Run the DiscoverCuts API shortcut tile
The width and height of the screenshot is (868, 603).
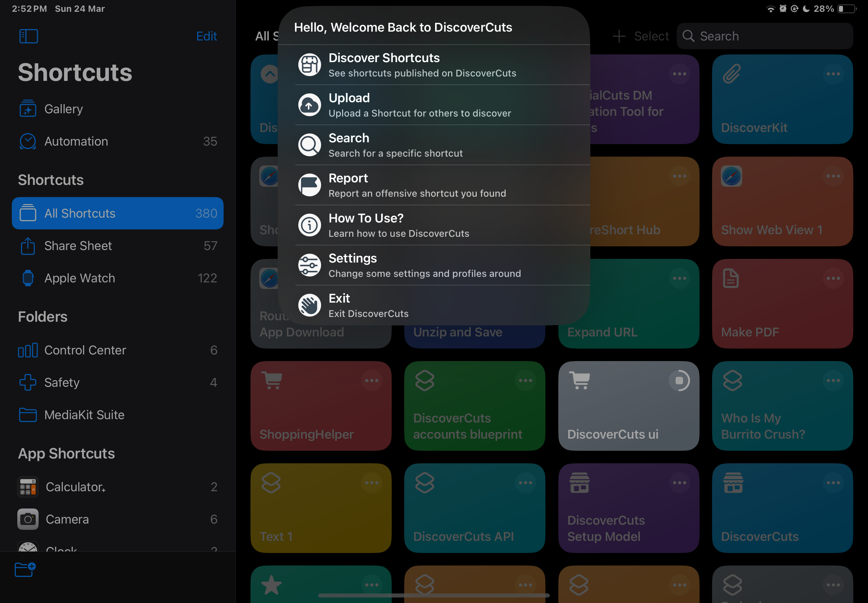click(474, 508)
